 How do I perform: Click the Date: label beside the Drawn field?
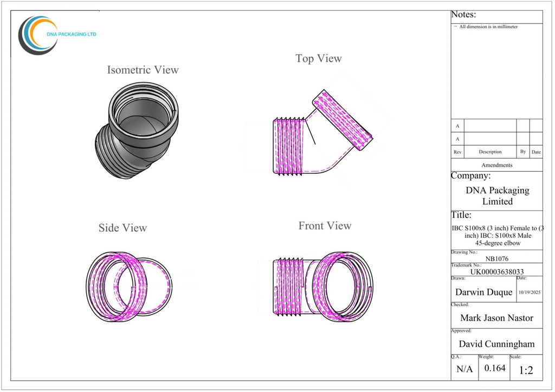[x=522, y=278]
